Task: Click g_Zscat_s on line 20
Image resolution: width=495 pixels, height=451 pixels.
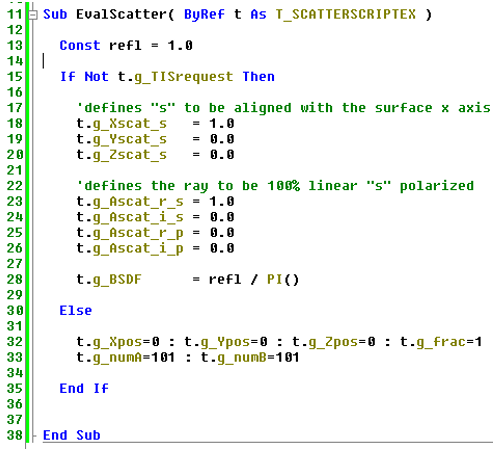Action: [130, 155]
